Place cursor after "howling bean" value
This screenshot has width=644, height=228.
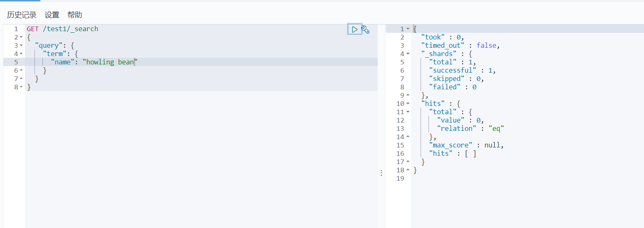[x=135, y=62]
